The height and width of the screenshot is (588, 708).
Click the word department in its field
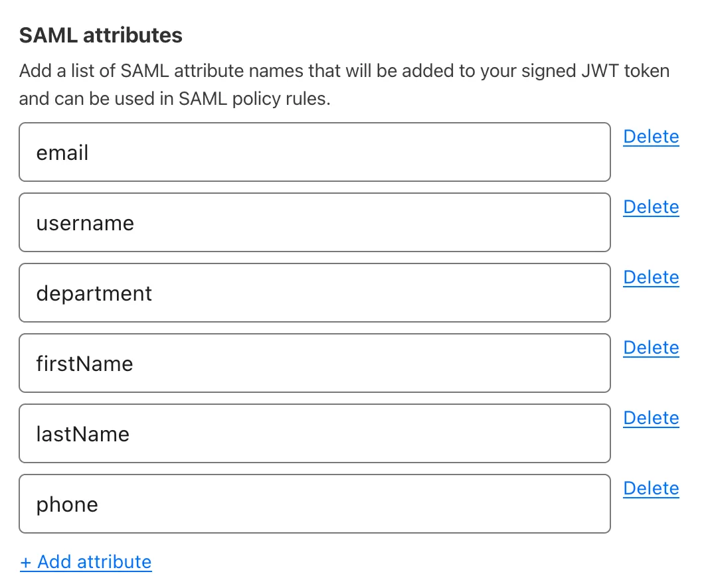click(x=94, y=293)
